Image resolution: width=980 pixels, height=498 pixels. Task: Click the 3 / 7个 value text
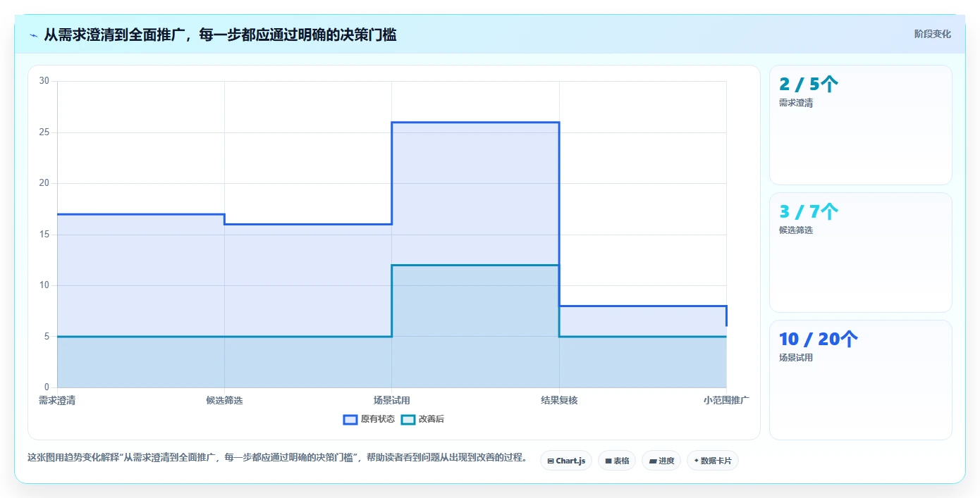click(809, 212)
